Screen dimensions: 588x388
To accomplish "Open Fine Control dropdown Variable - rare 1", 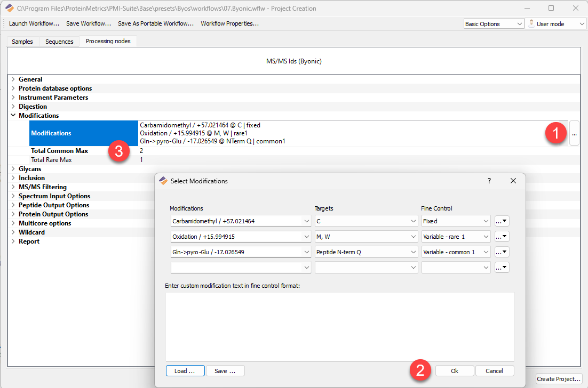I will pos(456,237).
